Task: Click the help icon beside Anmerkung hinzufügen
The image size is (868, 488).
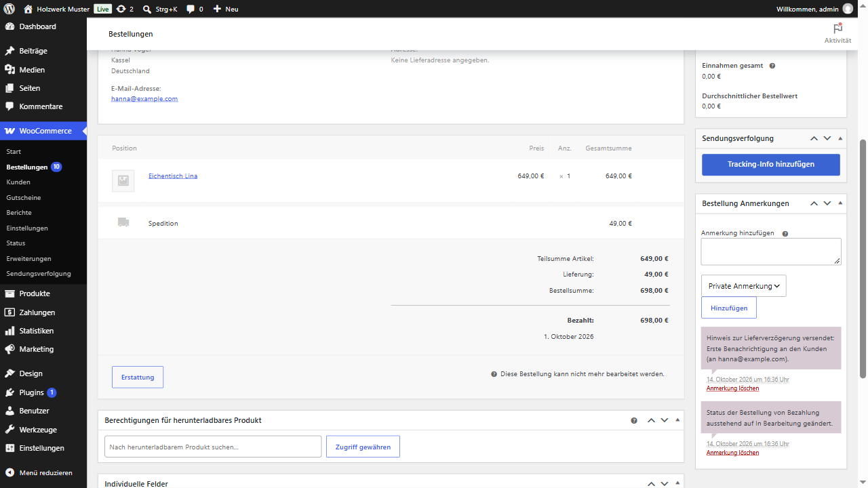Action: (x=785, y=233)
